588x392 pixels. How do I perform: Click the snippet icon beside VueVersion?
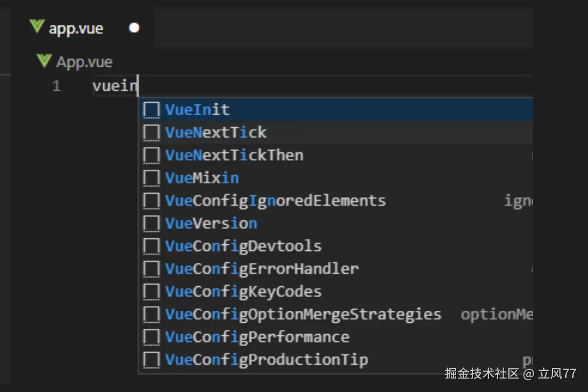pyautogui.click(x=151, y=223)
